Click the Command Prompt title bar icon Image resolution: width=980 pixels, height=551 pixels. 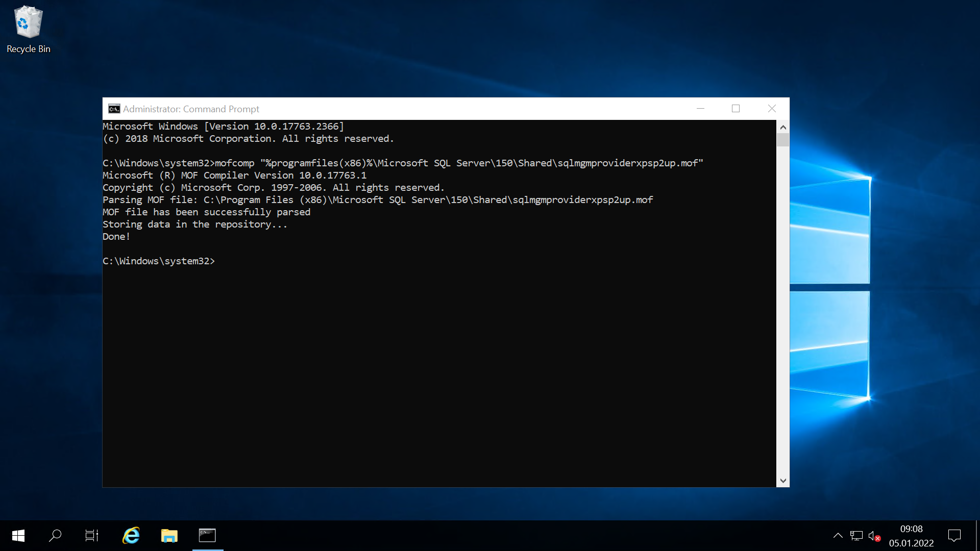pyautogui.click(x=114, y=109)
